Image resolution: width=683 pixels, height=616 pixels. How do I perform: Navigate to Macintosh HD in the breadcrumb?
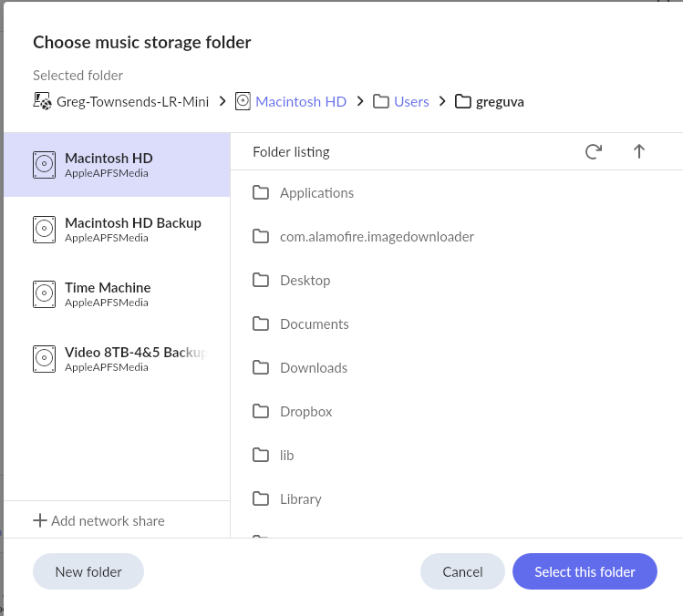pos(301,101)
